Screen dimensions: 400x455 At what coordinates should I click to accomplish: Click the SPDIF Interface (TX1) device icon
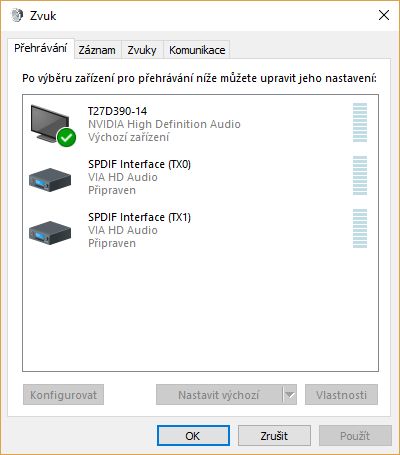(x=50, y=232)
